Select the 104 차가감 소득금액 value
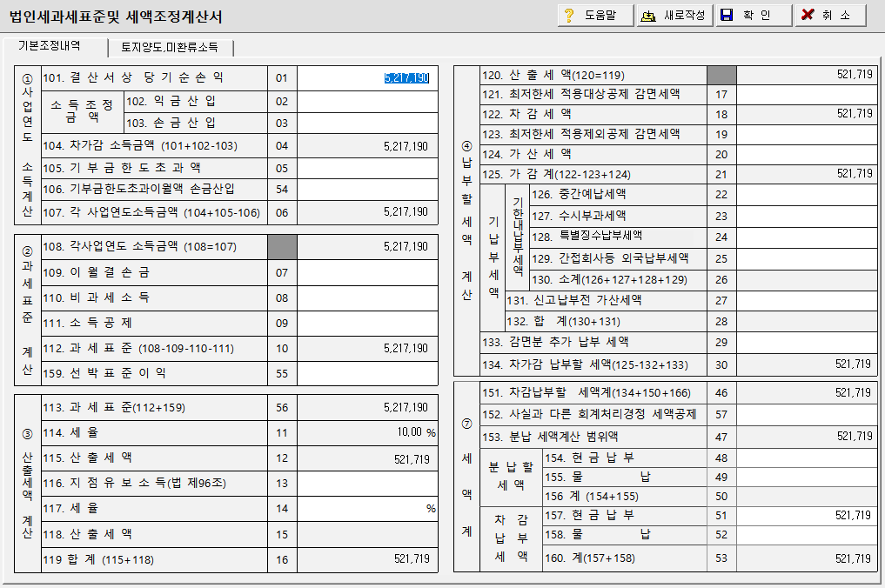The height and width of the screenshot is (588, 885). 367,146
